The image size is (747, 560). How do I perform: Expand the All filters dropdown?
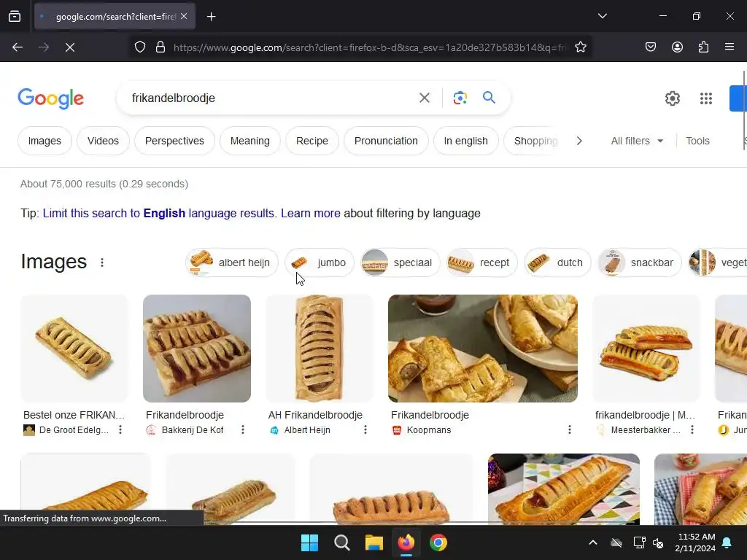tap(637, 141)
